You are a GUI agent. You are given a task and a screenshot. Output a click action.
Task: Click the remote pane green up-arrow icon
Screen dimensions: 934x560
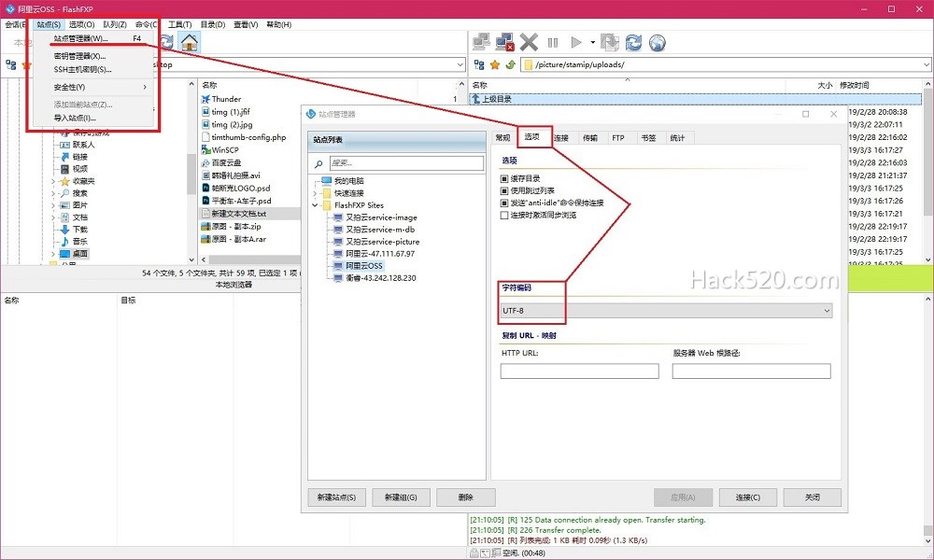tap(510, 64)
